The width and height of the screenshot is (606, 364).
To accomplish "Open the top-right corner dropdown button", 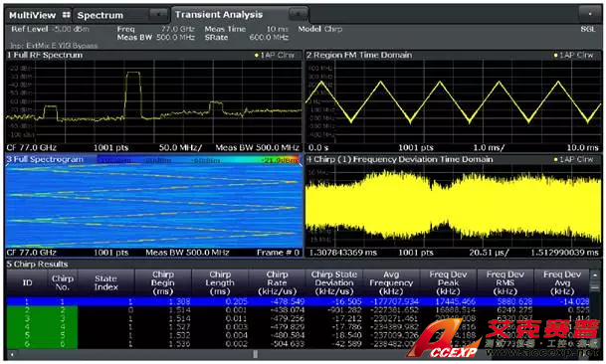I will click(x=590, y=14).
